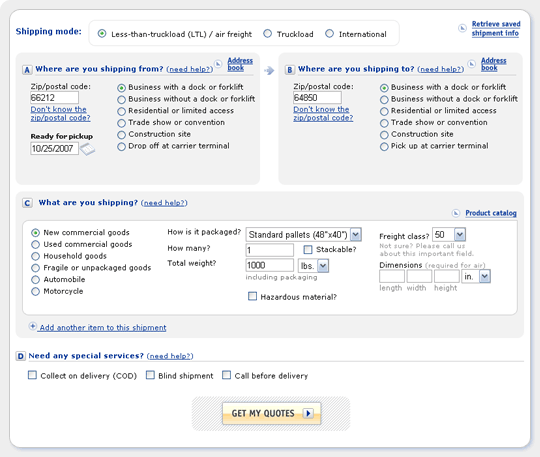Viewport: 540px width, 457px height.
Task: Enable the Hazardous material checkbox
Action: pos(252,296)
